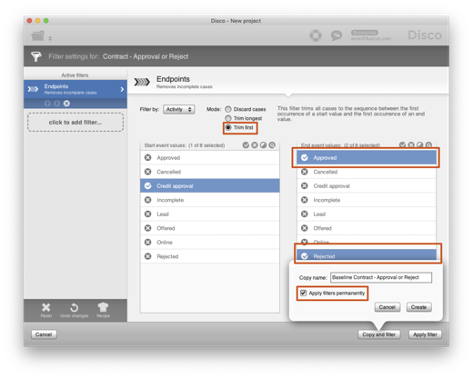Click the Undo changes icon

[x=74, y=307]
